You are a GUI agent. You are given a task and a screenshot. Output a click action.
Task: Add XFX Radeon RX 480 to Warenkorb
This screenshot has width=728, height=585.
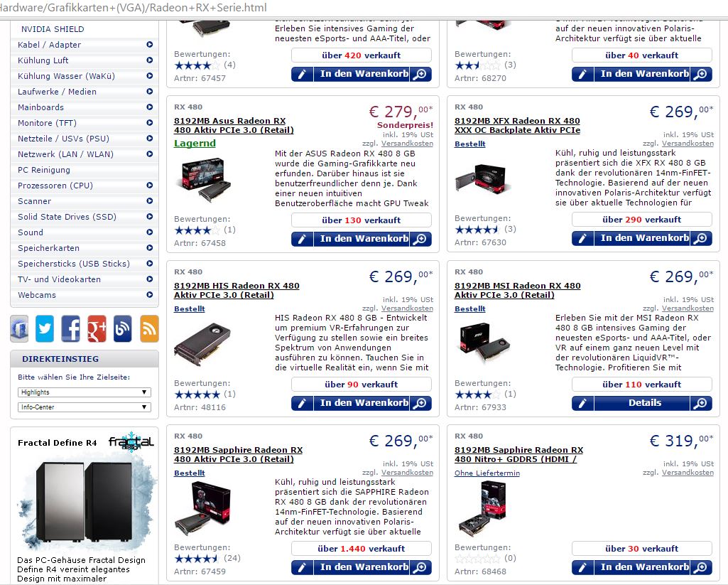click(x=642, y=238)
